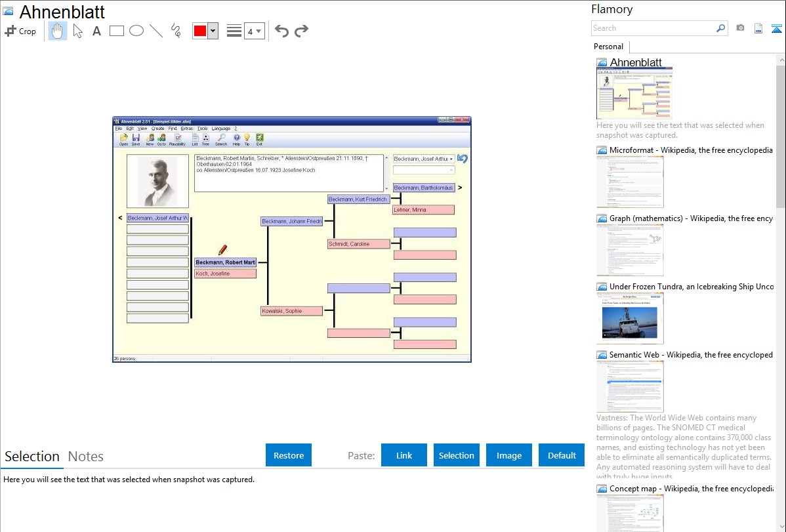Select the Crop tool

(x=20, y=31)
